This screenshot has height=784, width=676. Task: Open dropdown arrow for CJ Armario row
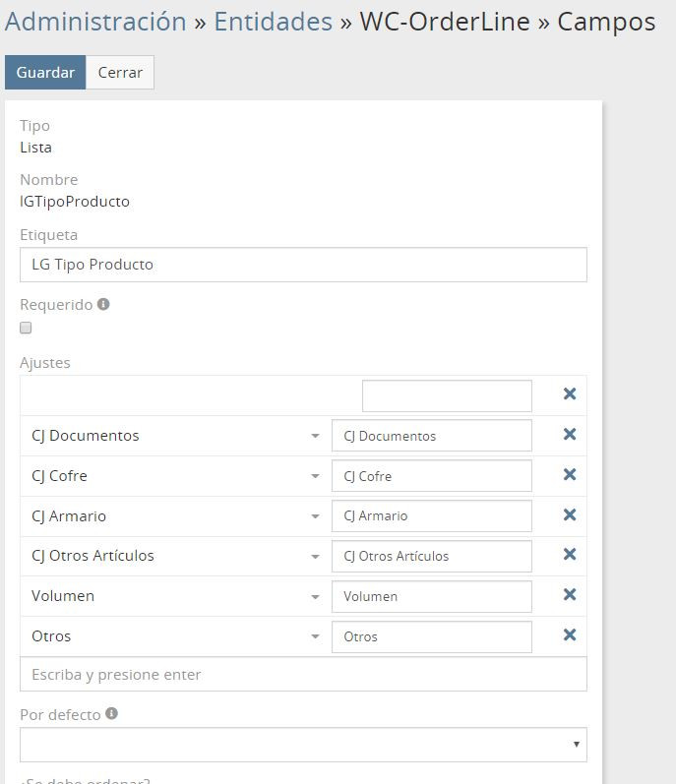[315, 516]
